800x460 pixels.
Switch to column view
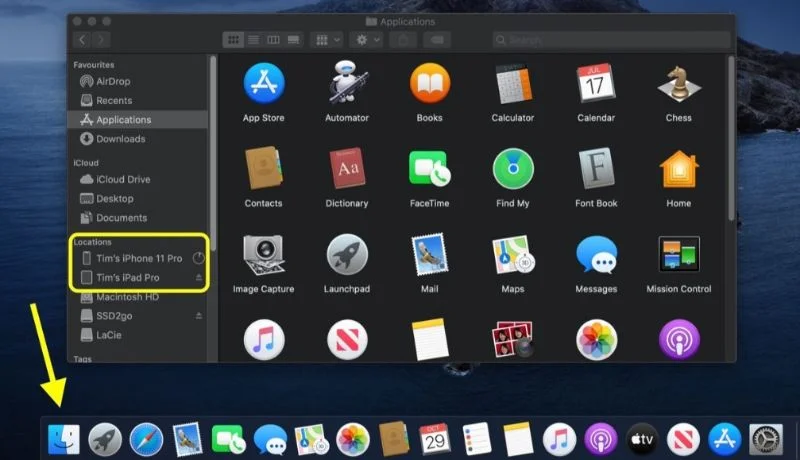pyautogui.click(x=273, y=40)
